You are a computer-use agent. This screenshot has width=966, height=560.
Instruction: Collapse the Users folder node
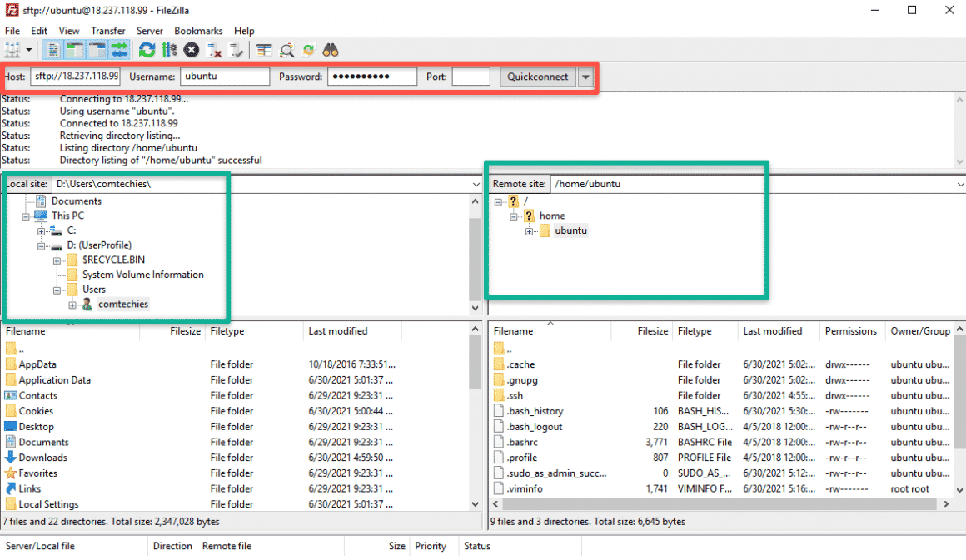pyautogui.click(x=57, y=290)
